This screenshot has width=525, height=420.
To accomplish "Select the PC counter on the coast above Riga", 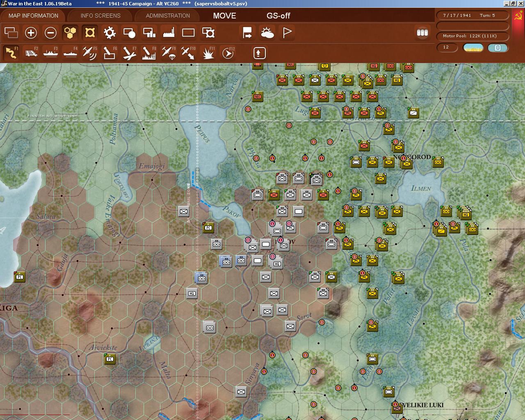I will [19, 277].
